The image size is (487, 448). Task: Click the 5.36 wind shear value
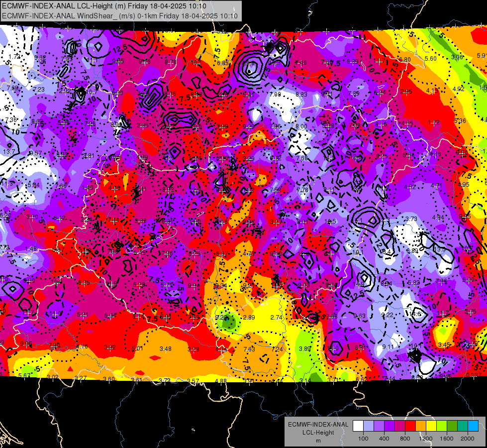(460, 120)
